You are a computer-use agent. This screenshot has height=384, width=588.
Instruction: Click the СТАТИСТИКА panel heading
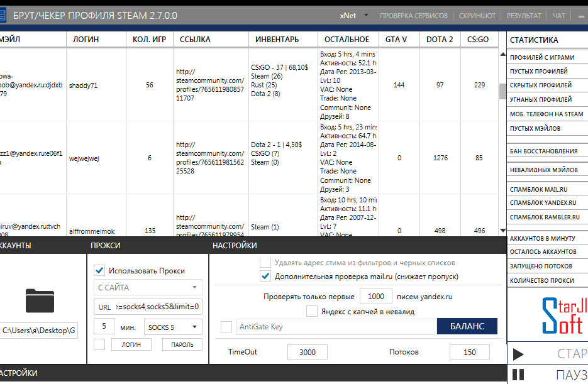coord(534,40)
